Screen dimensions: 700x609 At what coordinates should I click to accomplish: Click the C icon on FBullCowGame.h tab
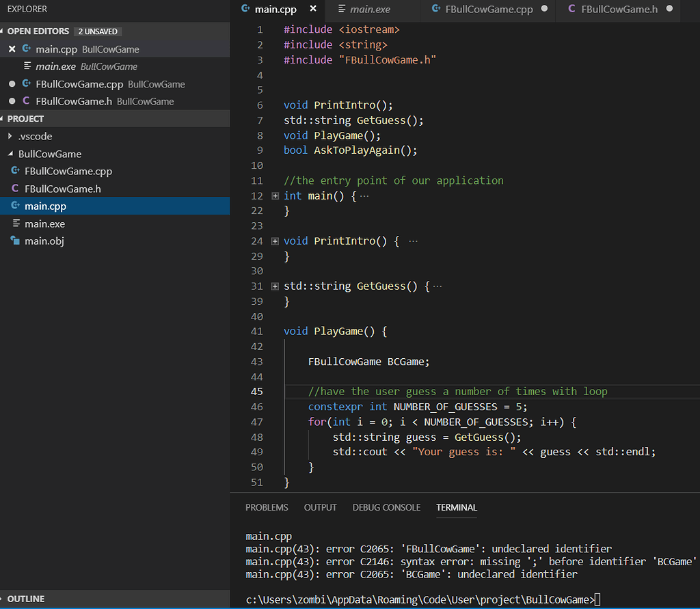coord(571,9)
